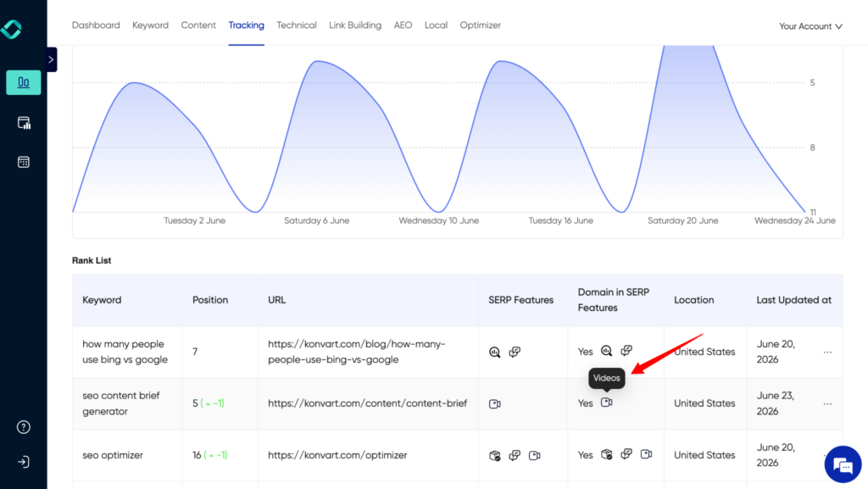This screenshot has width=868, height=489.
Task: Open the help question mark icon
Action: (23, 427)
